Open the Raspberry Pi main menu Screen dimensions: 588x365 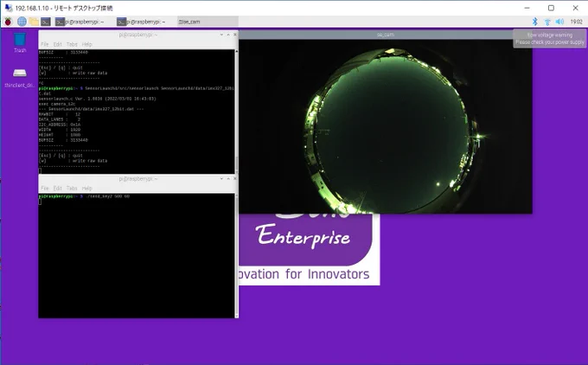click(x=8, y=22)
